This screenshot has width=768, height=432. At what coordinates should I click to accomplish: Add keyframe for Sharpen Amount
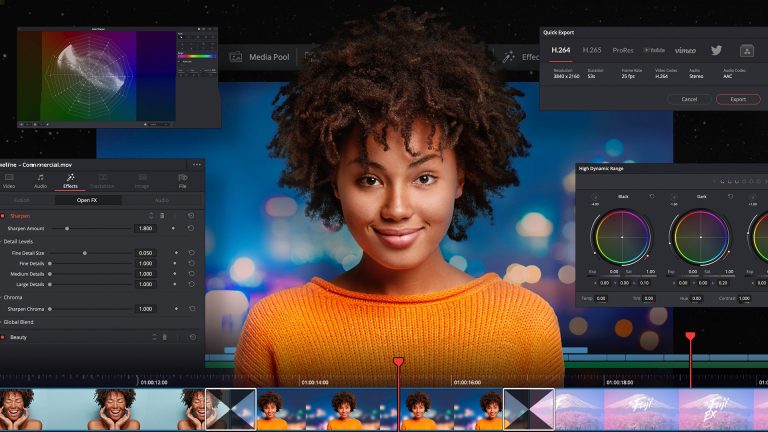[173, 228]
